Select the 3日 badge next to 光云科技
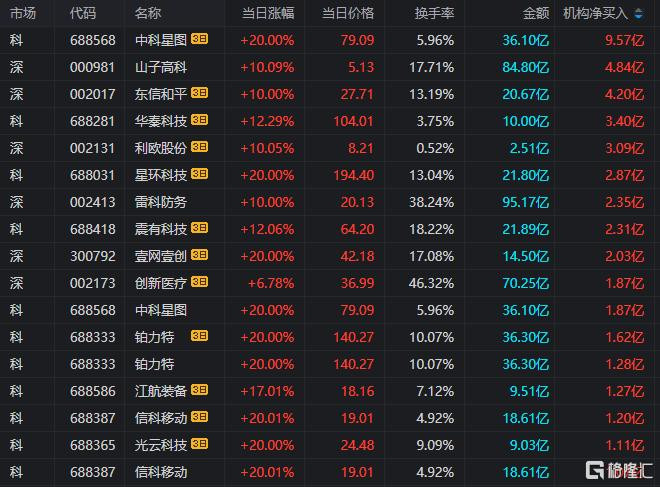Viewport: 660px width, 487px height. coord(200,444)
